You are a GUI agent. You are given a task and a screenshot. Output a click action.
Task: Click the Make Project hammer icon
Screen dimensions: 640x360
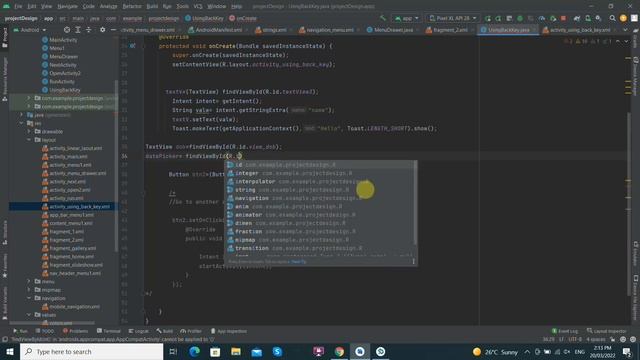[x=382, y=18]
